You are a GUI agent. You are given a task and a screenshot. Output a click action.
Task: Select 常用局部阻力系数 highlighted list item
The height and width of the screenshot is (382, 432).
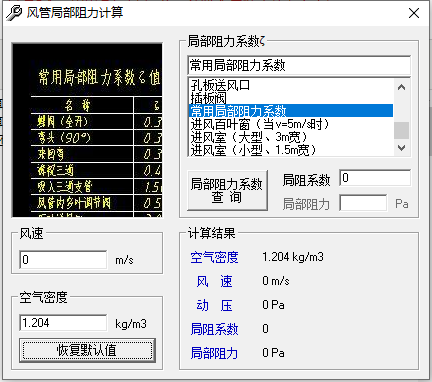pyautogui.click(x=291, y=111)
